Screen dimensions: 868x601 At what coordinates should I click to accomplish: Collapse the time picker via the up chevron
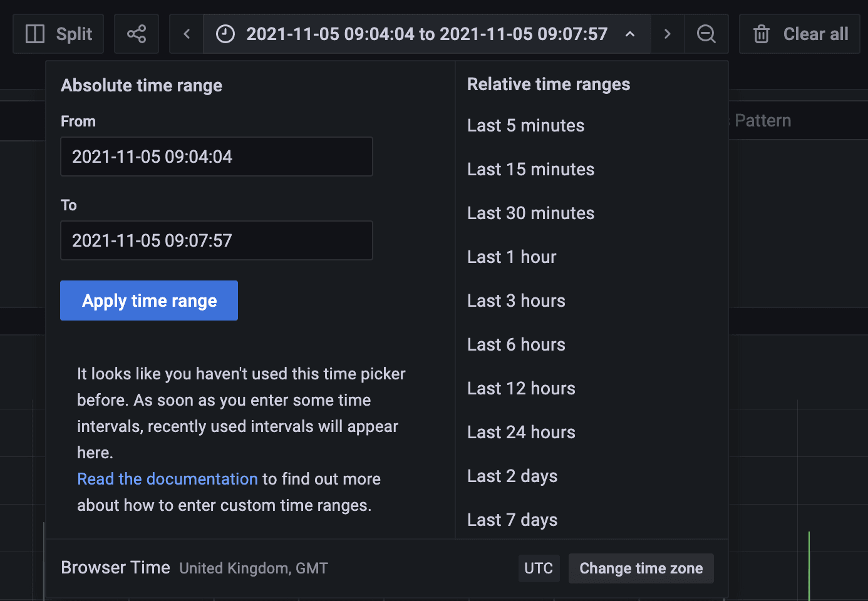click(629, 34)
